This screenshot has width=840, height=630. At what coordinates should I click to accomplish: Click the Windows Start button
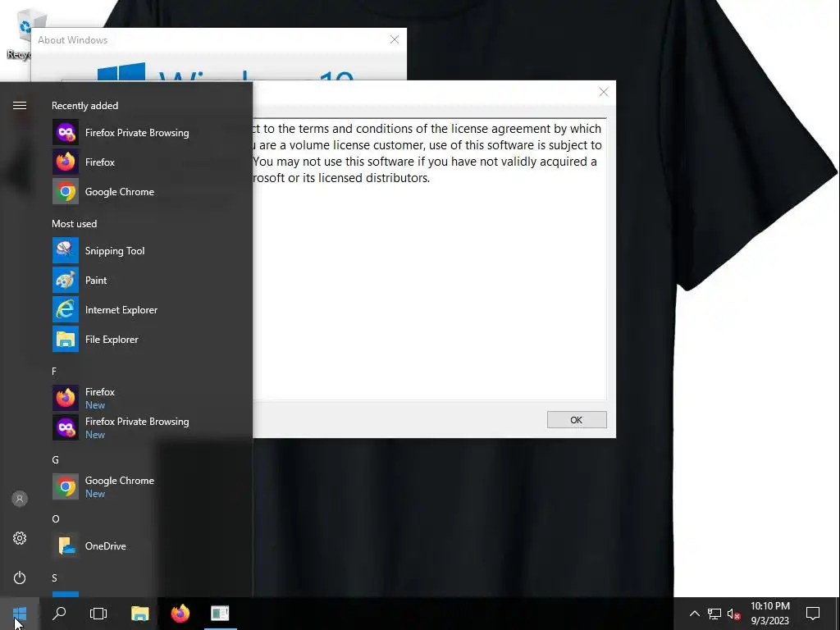tap(20, 614)
